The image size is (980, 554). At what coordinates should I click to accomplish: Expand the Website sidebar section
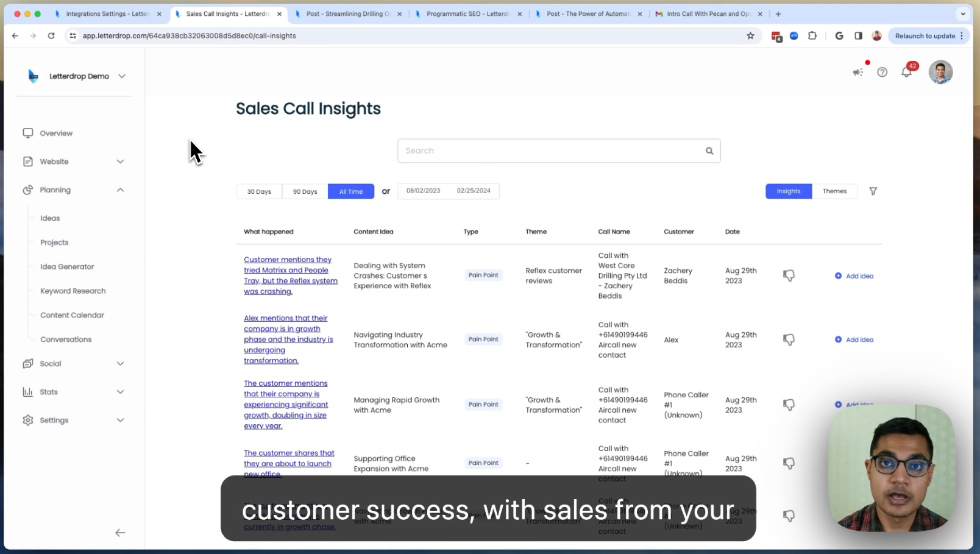coord(120,162)
